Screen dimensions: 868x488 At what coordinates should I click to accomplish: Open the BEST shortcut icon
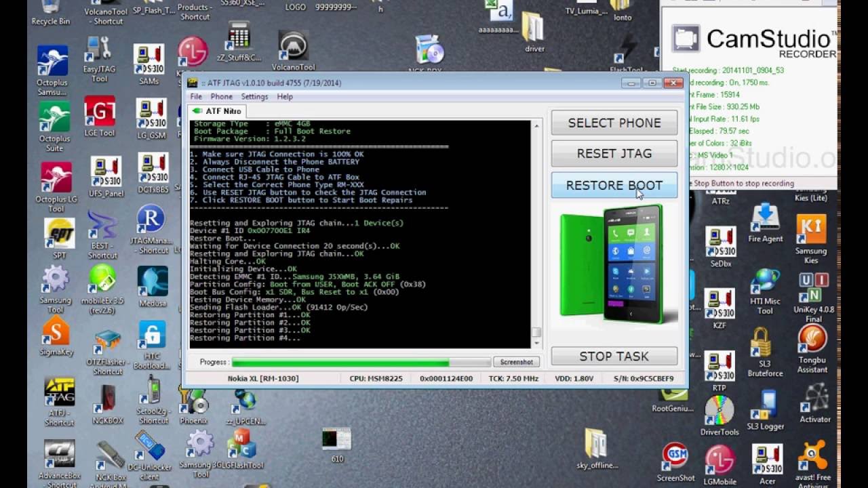pyautogui.click(x=102, y=235)
